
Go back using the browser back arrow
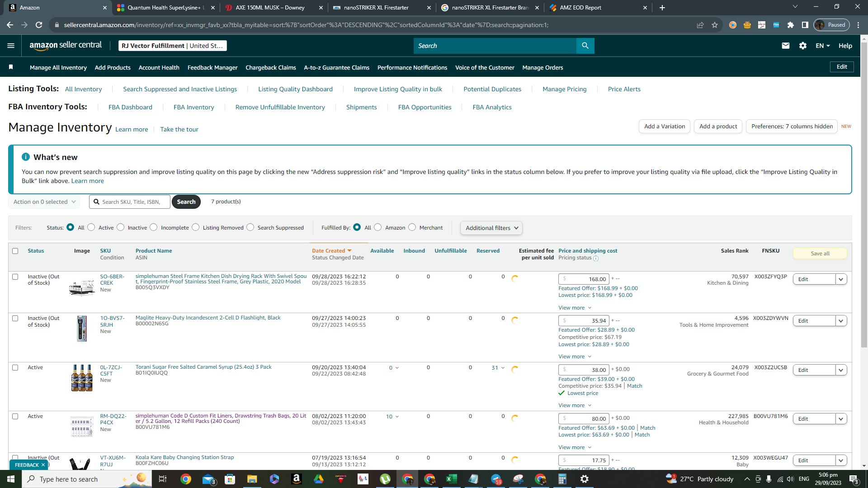[10, 25]
